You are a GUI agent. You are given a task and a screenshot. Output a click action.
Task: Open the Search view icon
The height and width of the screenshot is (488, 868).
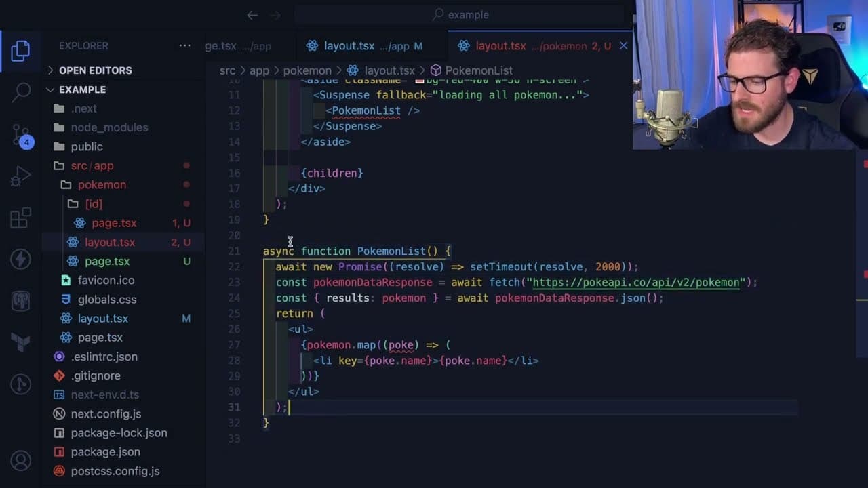(21, 91)
